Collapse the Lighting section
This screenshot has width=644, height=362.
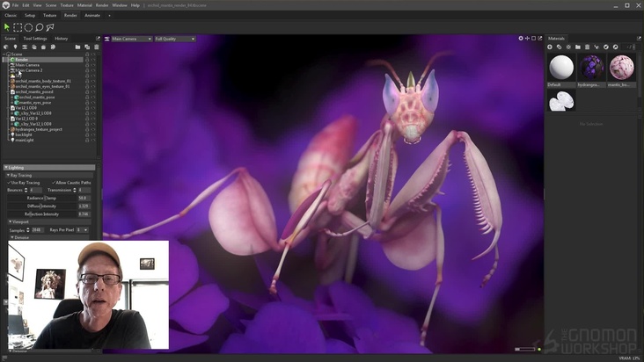click(6, 167)
